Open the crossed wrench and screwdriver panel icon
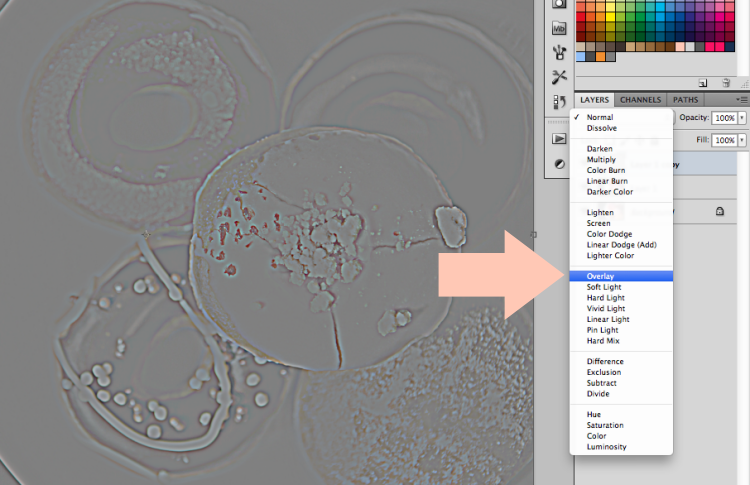Image resolution: width=750 pixels, height=485 pixels. click(559, 77)
